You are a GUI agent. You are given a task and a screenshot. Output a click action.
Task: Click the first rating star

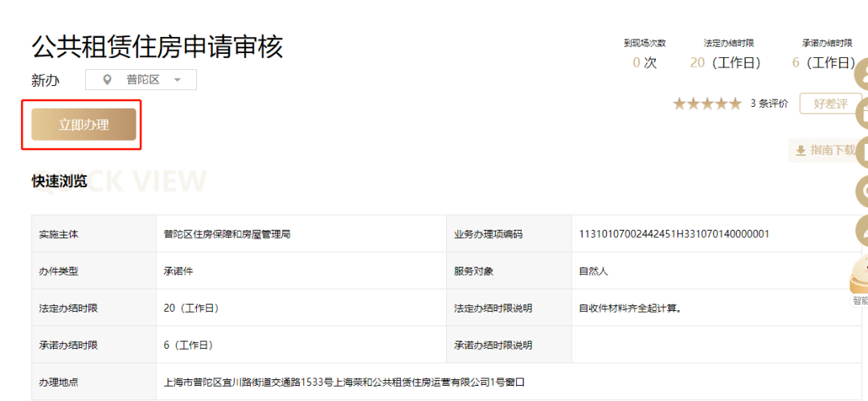point(678,104)
